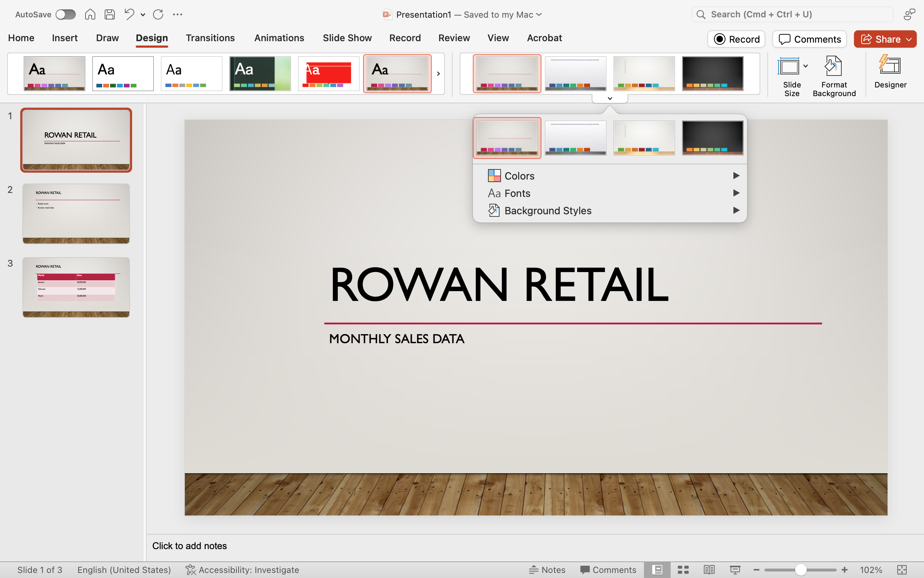Open the Acrobat tab
The width and height of the screenshot is (924, 578).
544,38
